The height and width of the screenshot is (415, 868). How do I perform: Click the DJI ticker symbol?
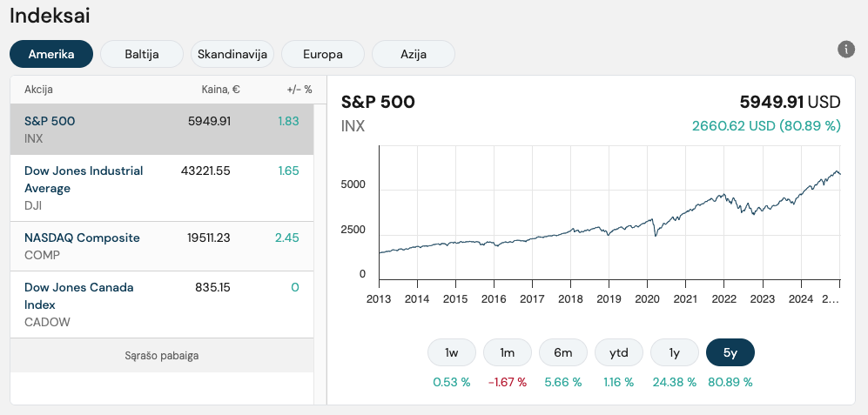[x=33, y=206]
